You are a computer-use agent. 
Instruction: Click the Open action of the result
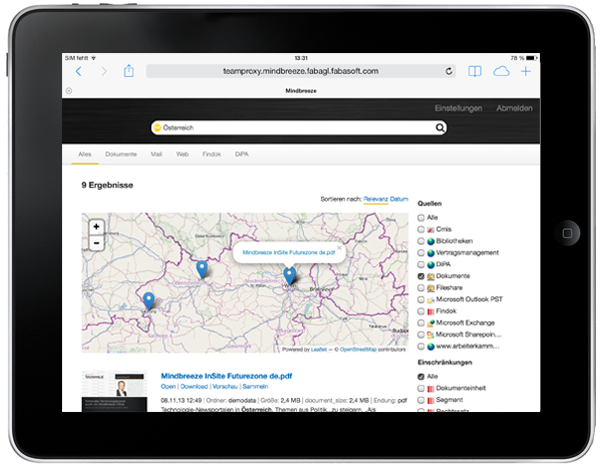168,386
